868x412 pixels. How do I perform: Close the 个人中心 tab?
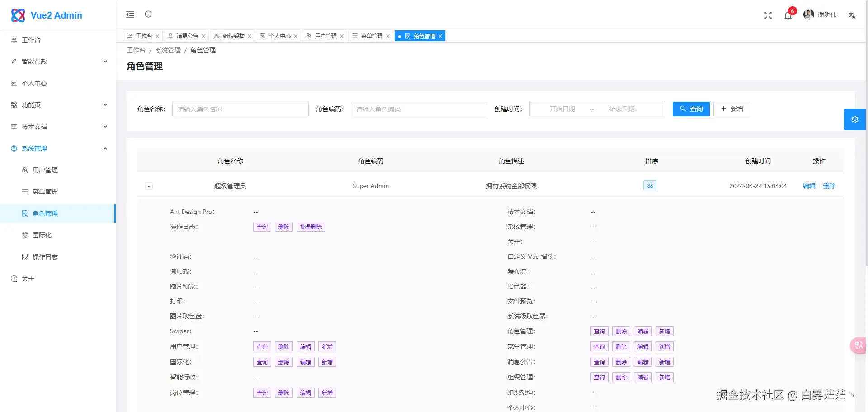(x=296, y=36)
